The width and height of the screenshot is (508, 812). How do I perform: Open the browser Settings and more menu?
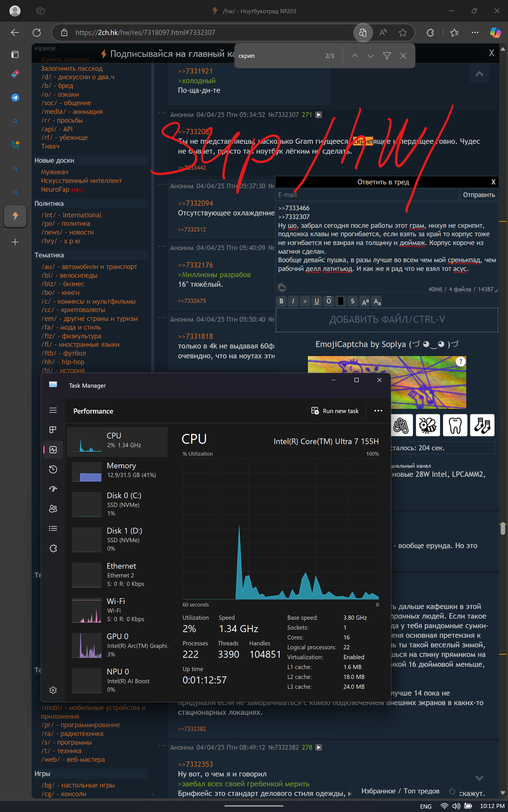[x=475, y=32]
